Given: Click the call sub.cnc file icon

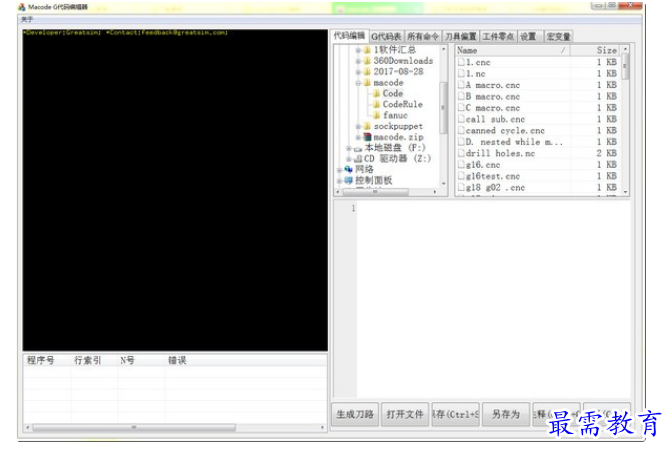Looking at the screenshot, I should click(x=461, y=119).
